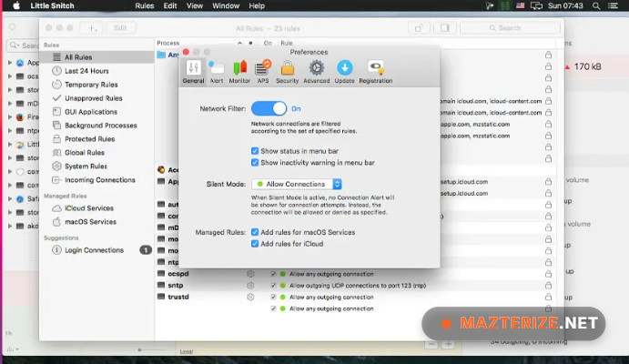Toggle the trustd rule checkbox
Screen dimensions: 629x364
click(273, 297)
